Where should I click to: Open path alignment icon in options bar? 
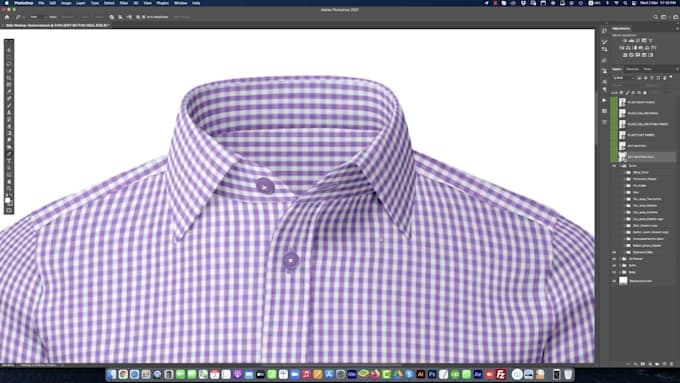pos(121,17)
